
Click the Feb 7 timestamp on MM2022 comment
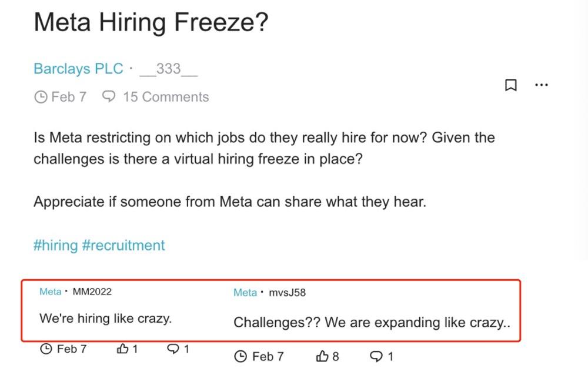71,349
